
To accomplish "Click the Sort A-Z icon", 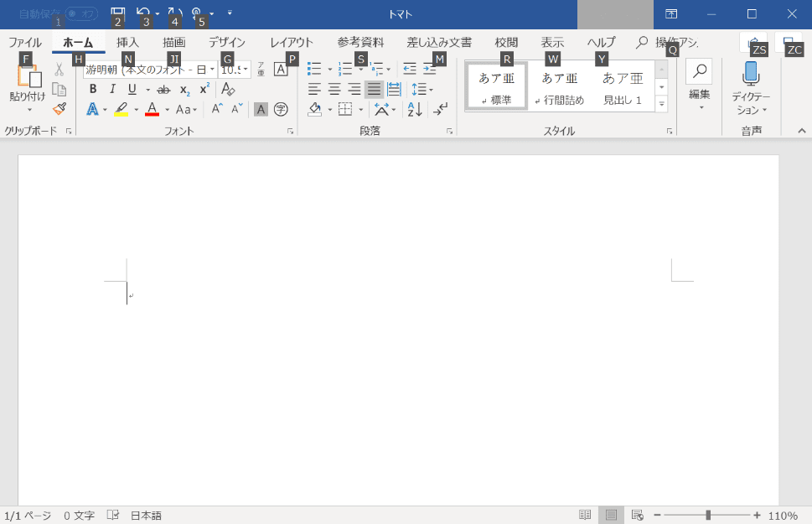I will pyautogui.click(x=415, y=109).
